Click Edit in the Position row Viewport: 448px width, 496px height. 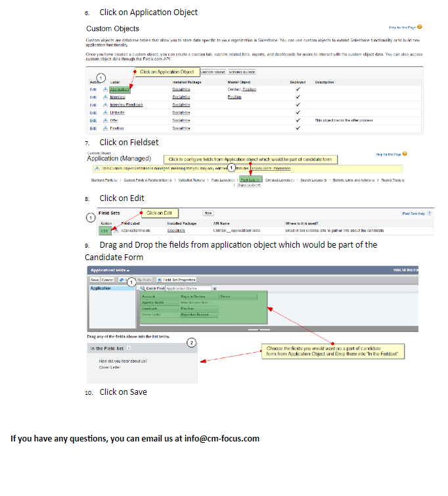point(93,128)
